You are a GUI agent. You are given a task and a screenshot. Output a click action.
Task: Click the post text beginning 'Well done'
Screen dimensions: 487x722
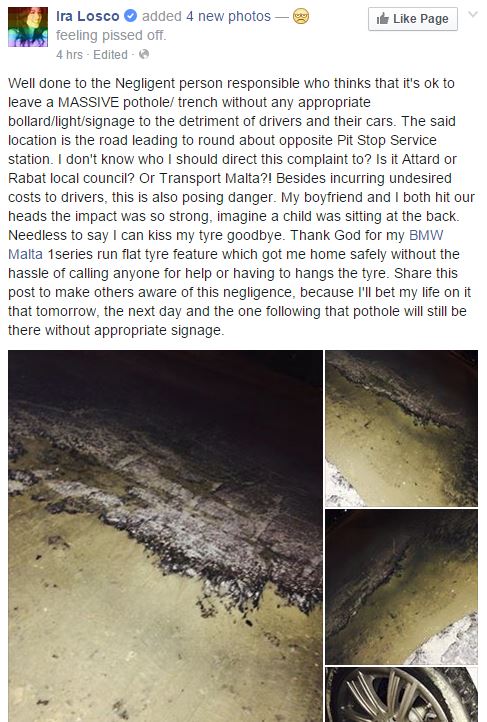[241, 207]
